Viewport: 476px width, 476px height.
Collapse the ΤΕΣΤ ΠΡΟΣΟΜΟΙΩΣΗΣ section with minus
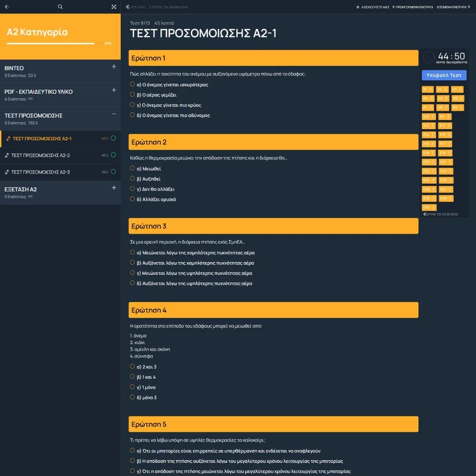coord(114,114)
